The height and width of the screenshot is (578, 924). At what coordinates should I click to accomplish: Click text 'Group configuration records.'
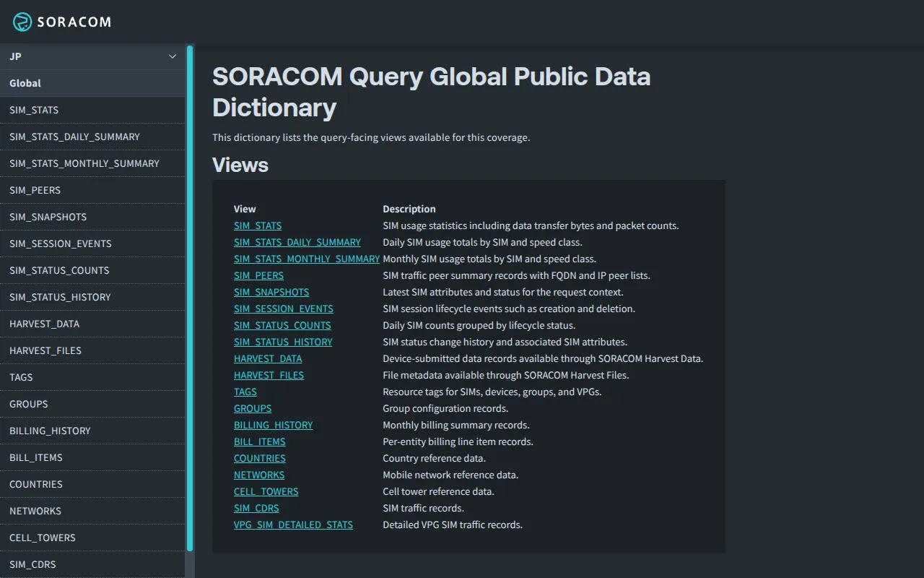click(445, 408)
